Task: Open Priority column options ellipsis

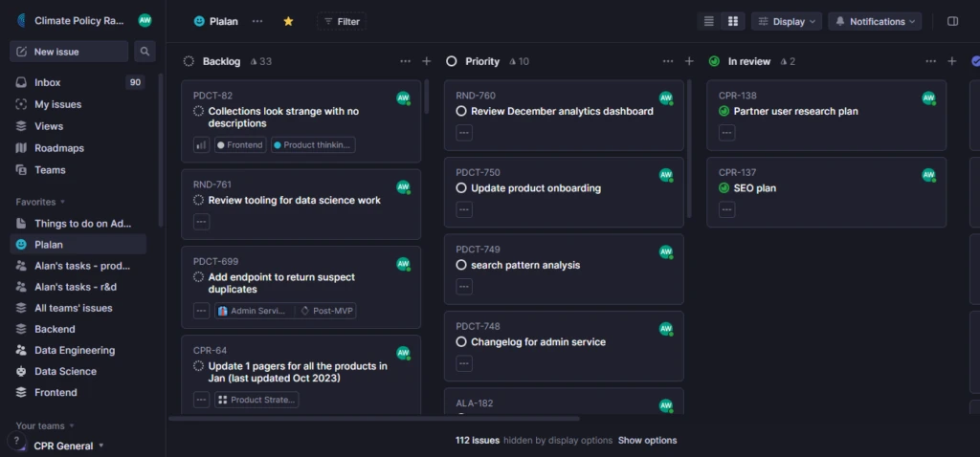Action: pyautogui.click(x=668, y=61)
